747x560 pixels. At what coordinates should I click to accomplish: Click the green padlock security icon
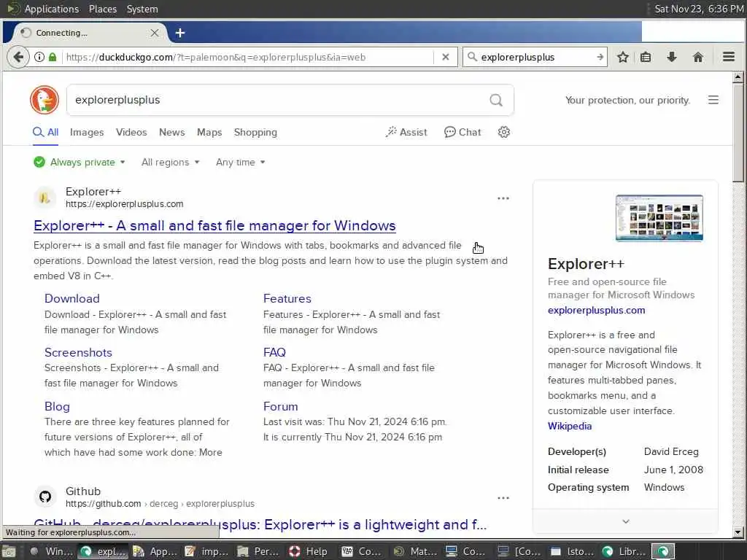tap(53, 57)
